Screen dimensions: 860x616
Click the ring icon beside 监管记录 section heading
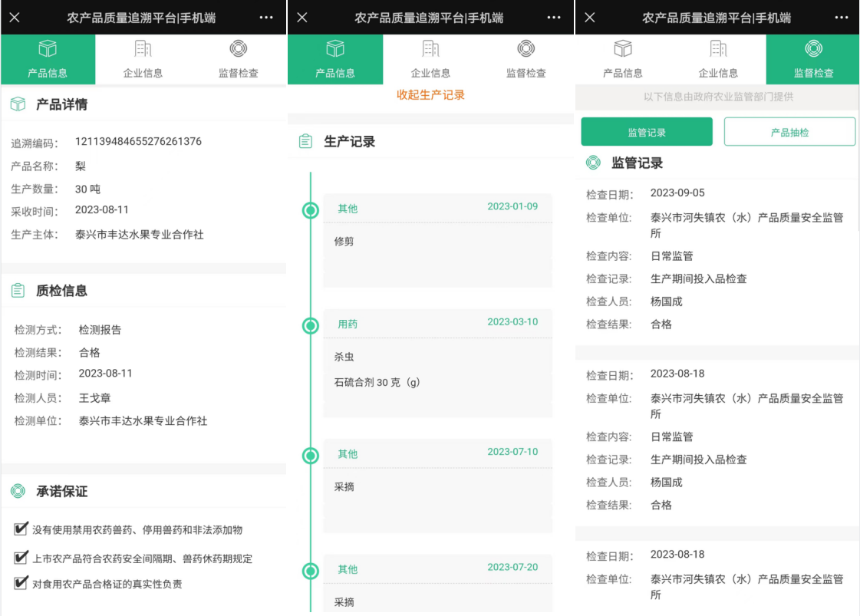593,163
